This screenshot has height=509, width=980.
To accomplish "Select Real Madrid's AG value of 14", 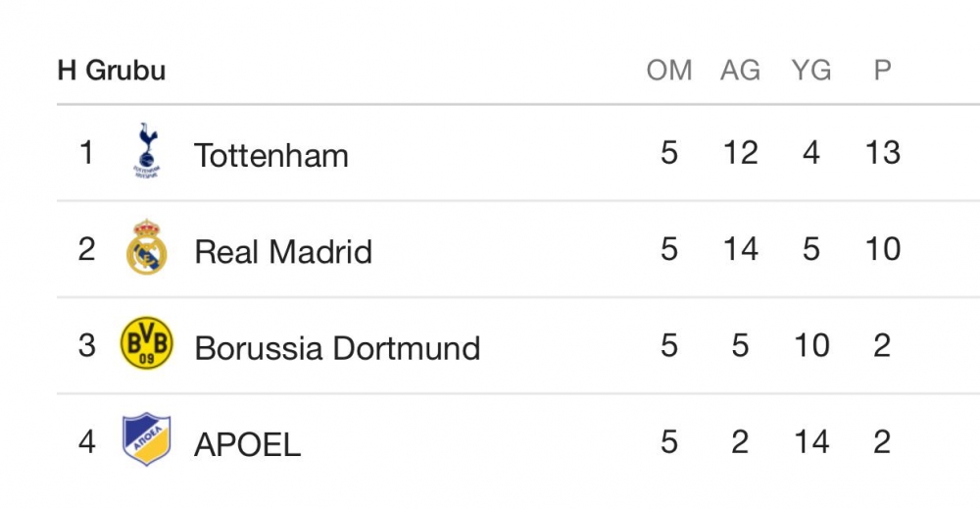I will tap(740, 249).
